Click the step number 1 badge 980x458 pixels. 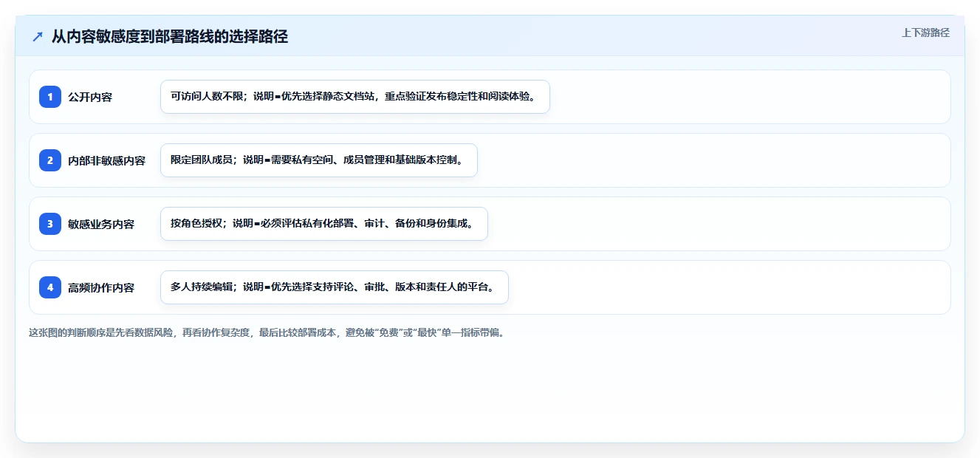50,97
